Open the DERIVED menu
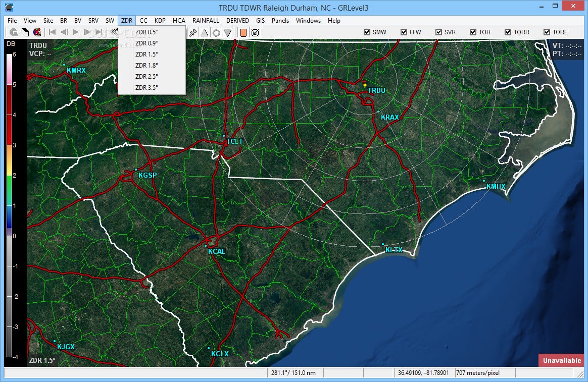The height and width of the screenshot is (382, 588). tap(237, 21)
